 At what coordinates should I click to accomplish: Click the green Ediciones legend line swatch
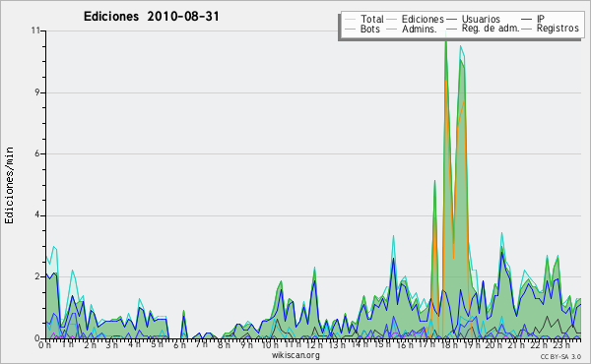click(392, 20)
